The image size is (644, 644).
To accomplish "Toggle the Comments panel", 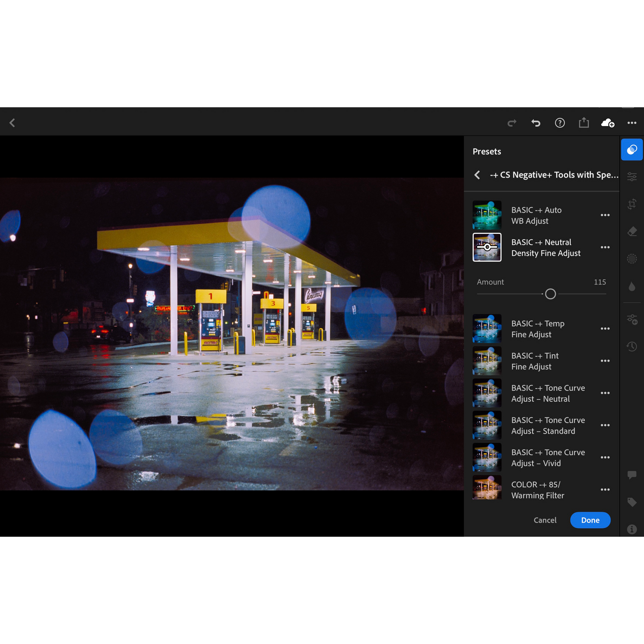I will 632,475.
